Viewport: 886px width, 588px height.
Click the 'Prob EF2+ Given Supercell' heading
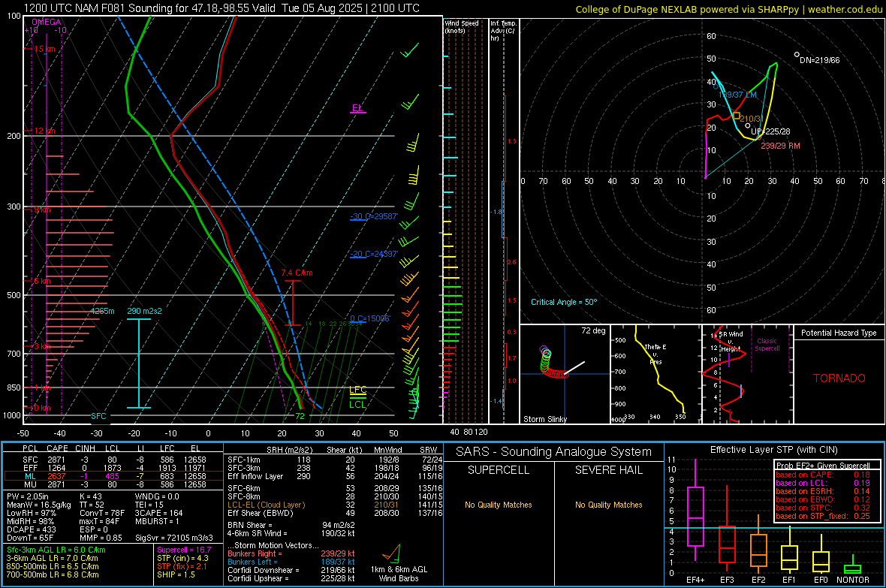tap(823, 466)
